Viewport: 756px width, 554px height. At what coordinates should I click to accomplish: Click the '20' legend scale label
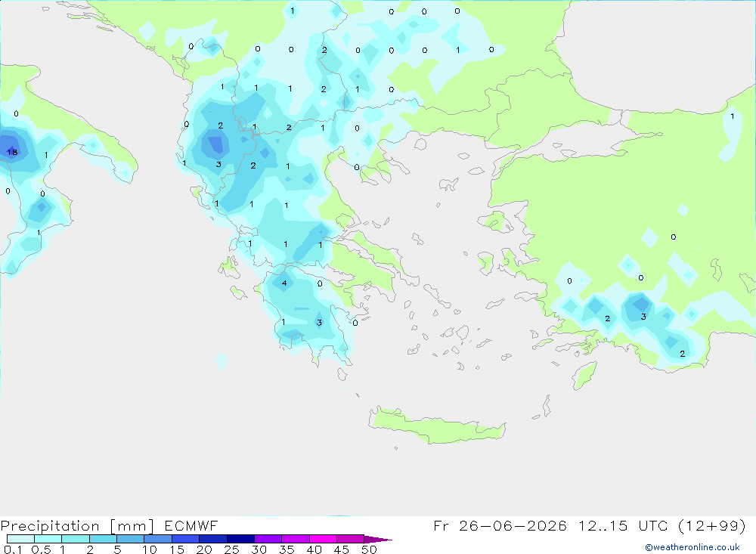(204, 549)
